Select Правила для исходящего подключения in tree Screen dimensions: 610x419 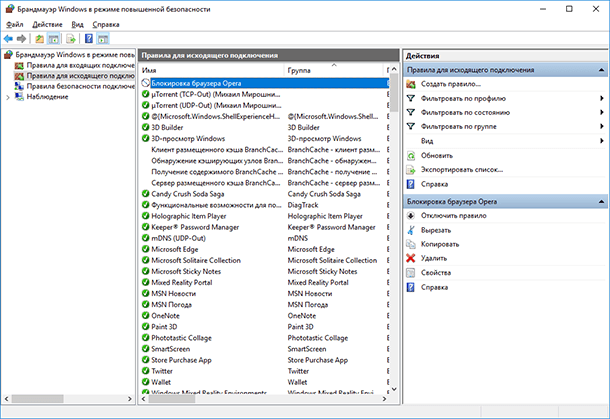81,76
